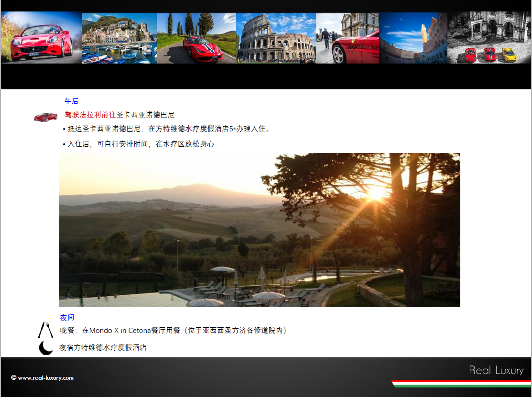532x397 pixels.
Task: Click the red text 驾驶法拉利前往
Action: (90, 115)
